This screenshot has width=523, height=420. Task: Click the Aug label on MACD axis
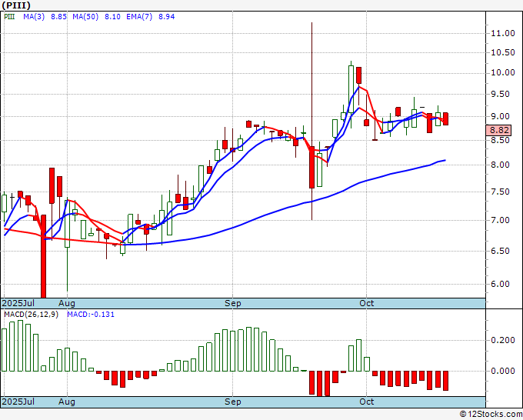67,402
